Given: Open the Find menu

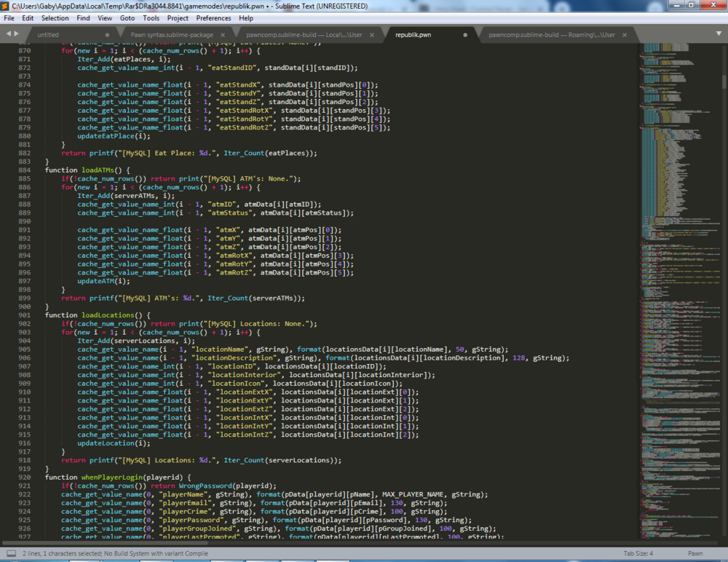Looking at the screenshot, I should tap(83, 18).
